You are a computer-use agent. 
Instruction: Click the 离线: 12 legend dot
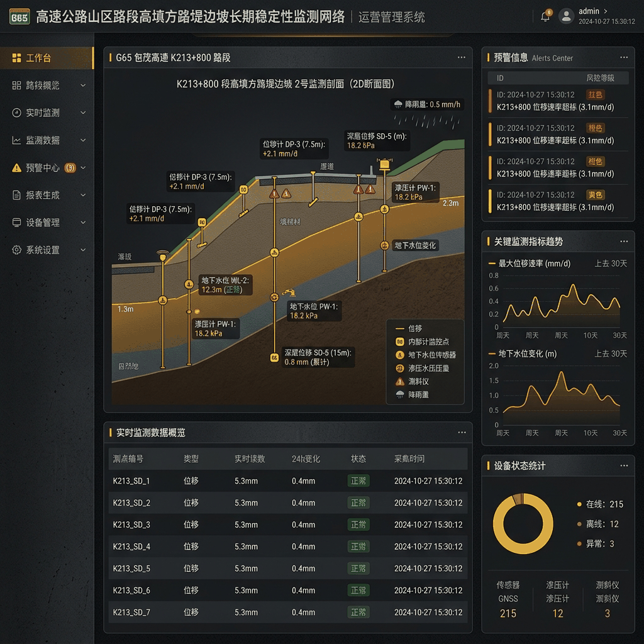[579, 524]
